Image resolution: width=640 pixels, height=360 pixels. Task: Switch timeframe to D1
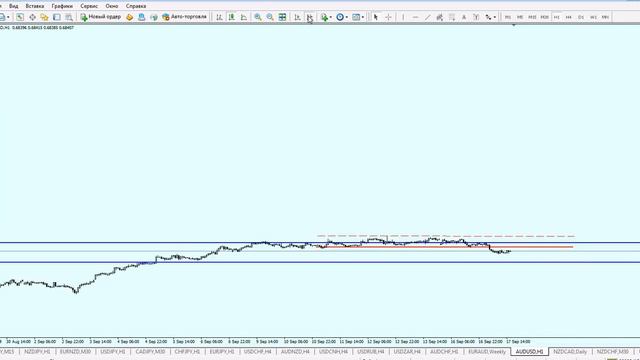(x=581, y=17)
